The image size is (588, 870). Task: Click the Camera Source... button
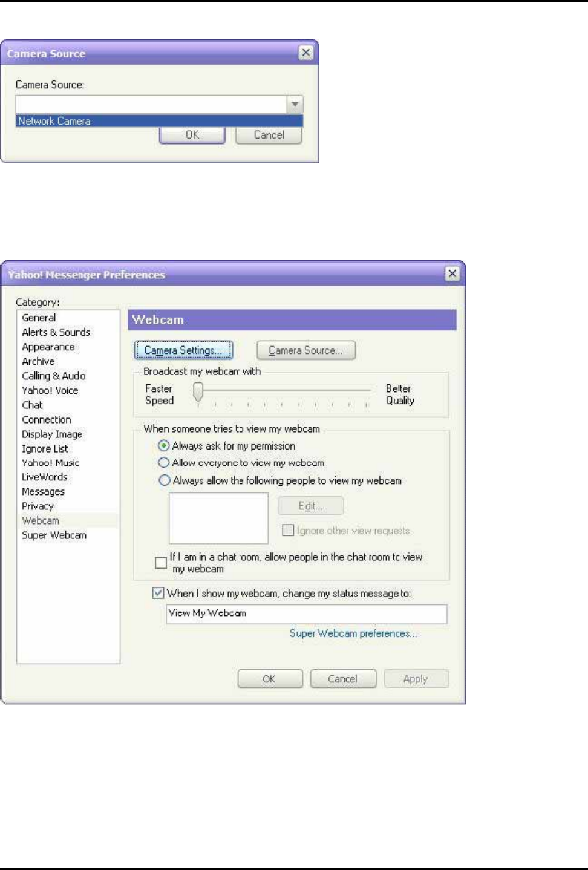305,350
